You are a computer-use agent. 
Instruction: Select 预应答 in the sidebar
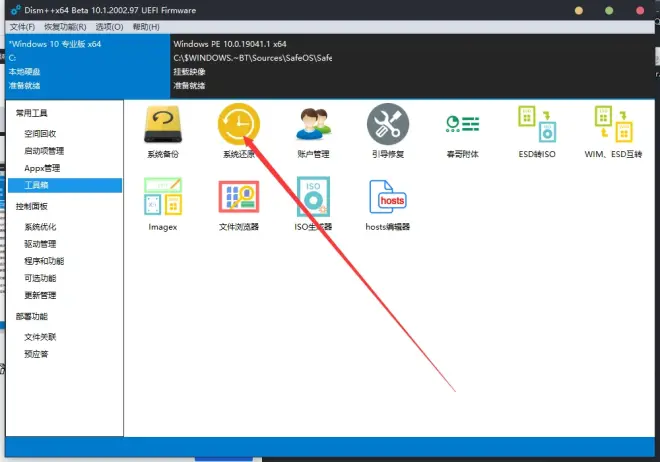point(36,354)
